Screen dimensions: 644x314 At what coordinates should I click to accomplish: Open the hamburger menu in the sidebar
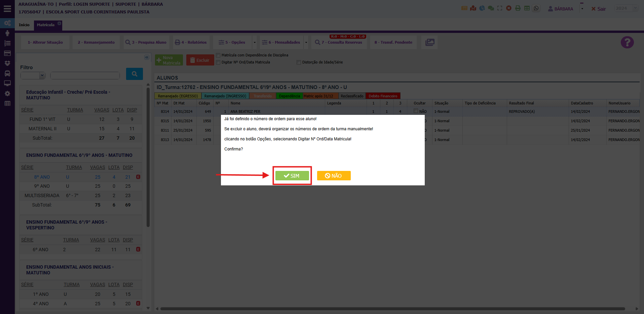coord(7,9)
